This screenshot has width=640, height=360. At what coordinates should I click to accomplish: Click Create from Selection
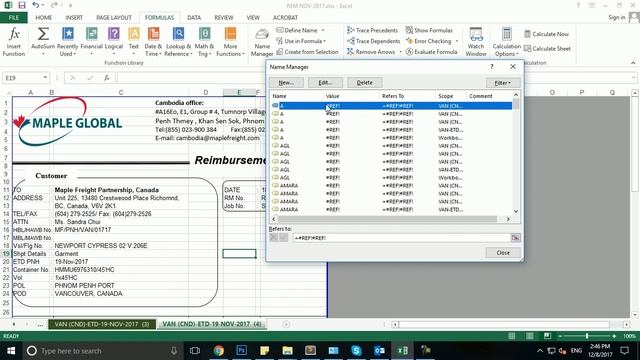tap(307, 52)
